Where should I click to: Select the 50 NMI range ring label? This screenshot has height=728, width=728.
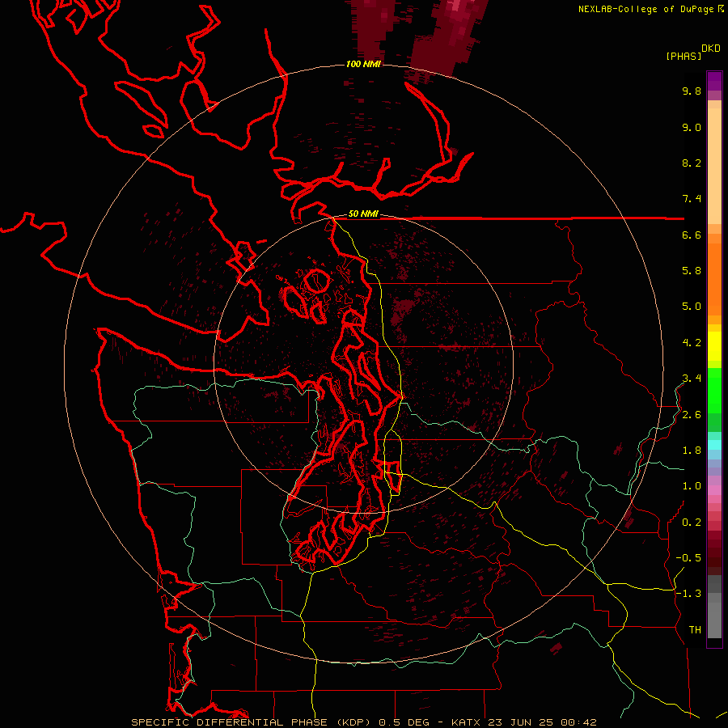[x=363, y=214]
